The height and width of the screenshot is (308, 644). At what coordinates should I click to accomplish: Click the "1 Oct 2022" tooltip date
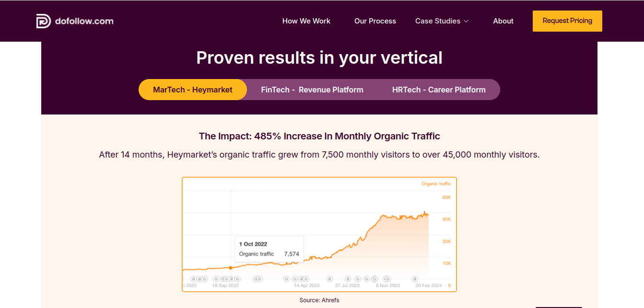253,244
